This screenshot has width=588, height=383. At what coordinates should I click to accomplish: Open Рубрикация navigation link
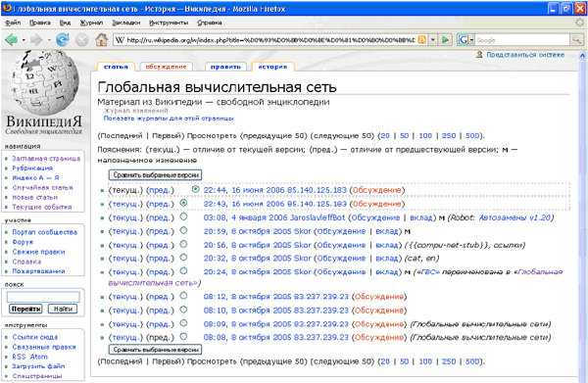[x=32, y=168]
